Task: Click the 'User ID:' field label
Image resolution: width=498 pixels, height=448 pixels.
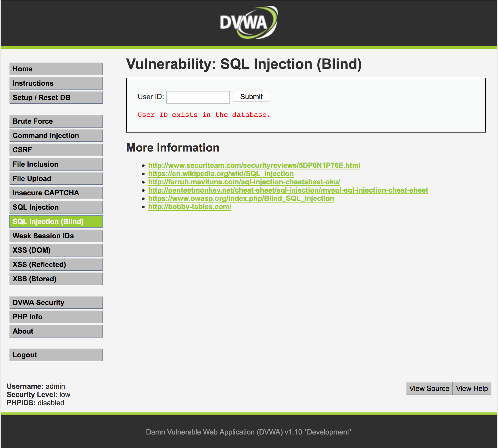Action: pyautogui.click(x=151, y=97)
